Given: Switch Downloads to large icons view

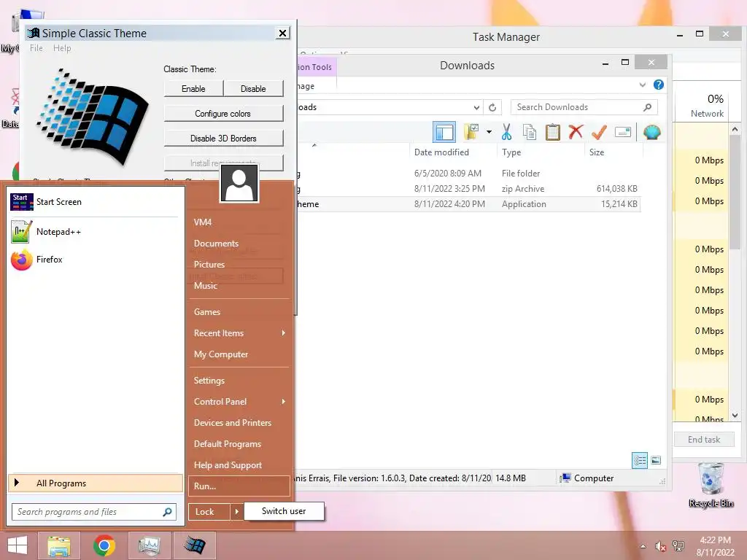Looking at the screenshot, I should 656,461.
